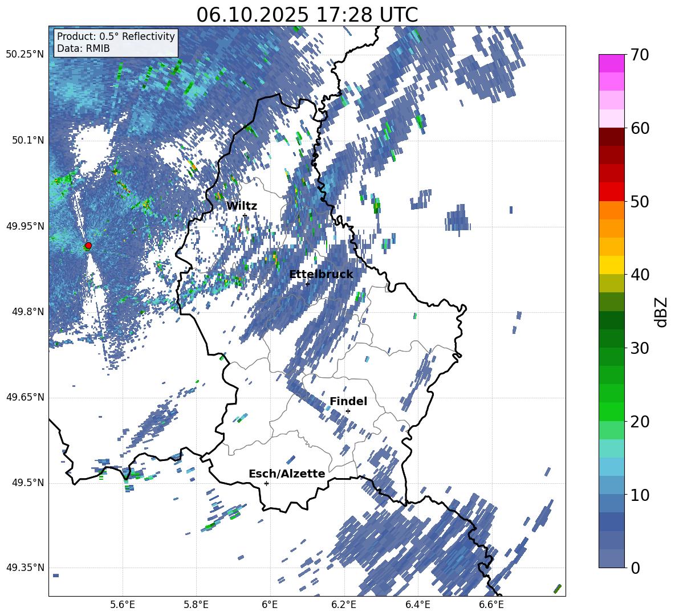Screen dimensions: 675x616
Task: Click the 49.8°N latitude label
Action: [28, 312]
